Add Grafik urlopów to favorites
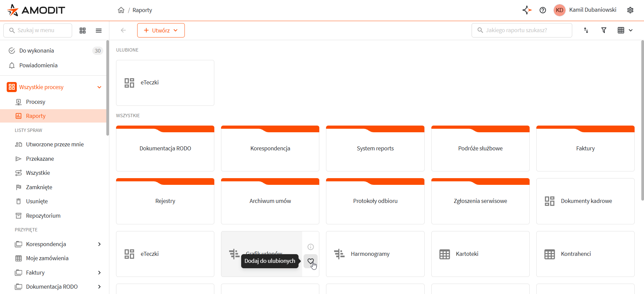The image size is (644, 294). (311, 261)
